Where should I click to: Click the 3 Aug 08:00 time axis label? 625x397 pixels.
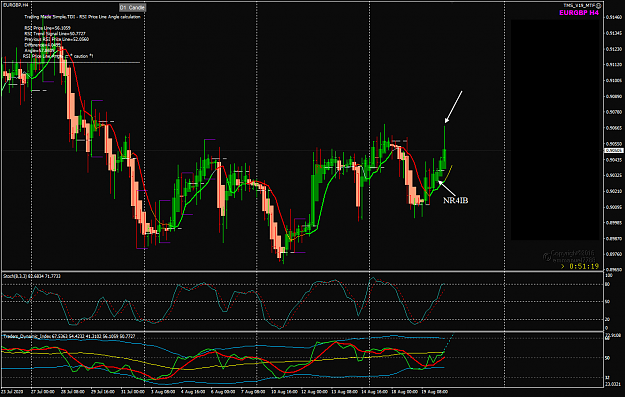pos(162,392)
